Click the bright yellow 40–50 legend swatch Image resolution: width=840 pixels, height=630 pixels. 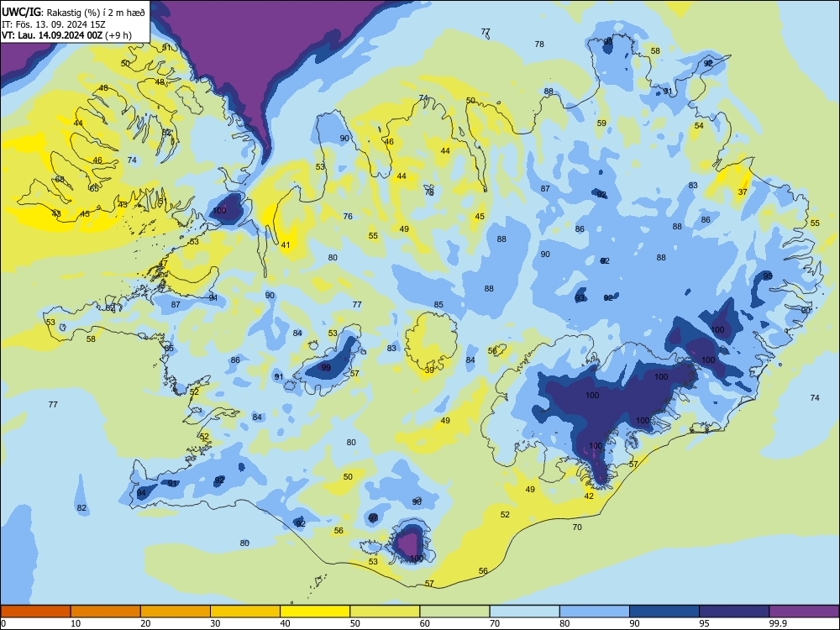coord(315,612)
